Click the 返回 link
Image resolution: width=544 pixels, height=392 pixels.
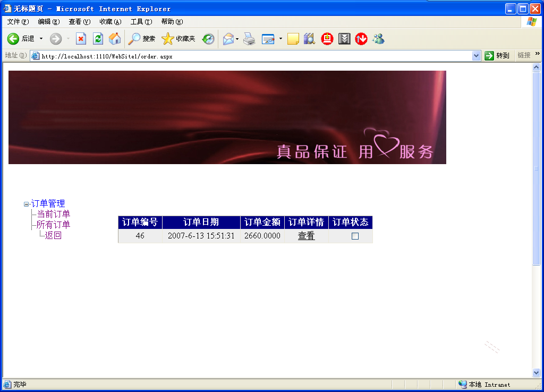pyautogui.click(x=53, y=235)
